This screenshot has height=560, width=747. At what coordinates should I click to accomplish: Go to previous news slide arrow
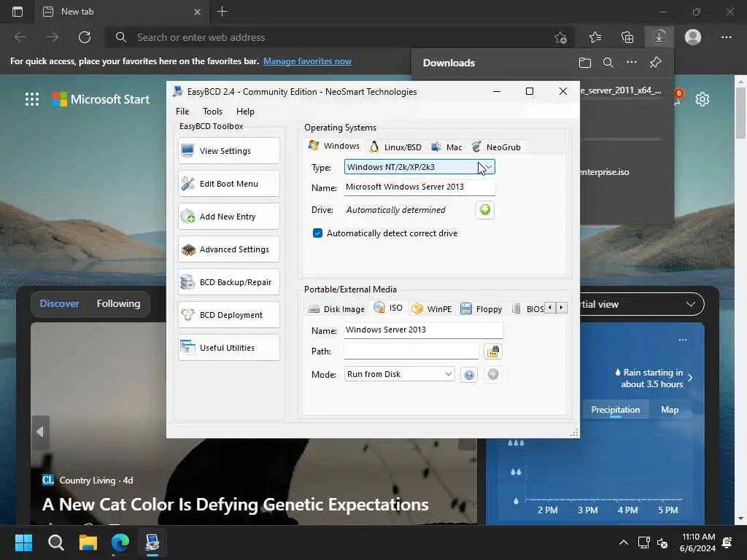pyautogui.click(x=40, y=432)
